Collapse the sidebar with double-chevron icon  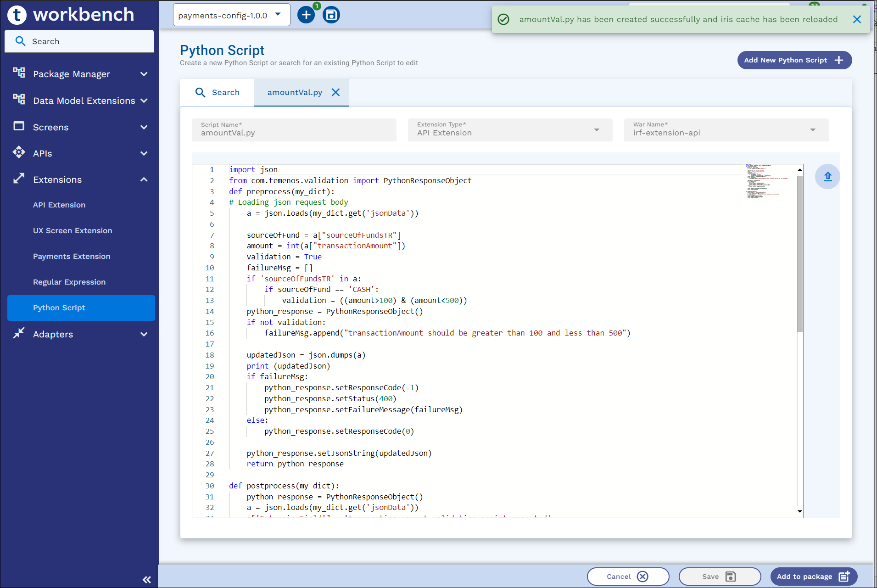146,580
